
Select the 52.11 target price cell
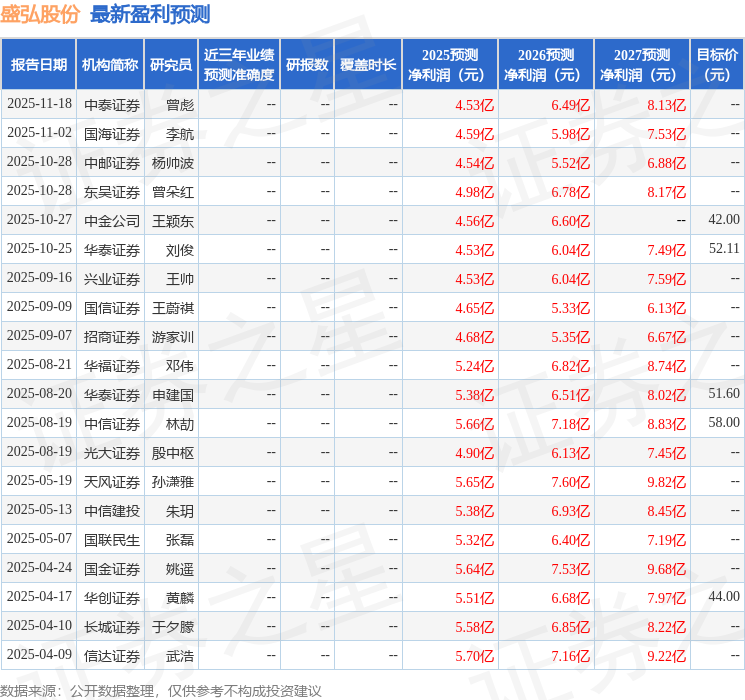click(724, 249)
